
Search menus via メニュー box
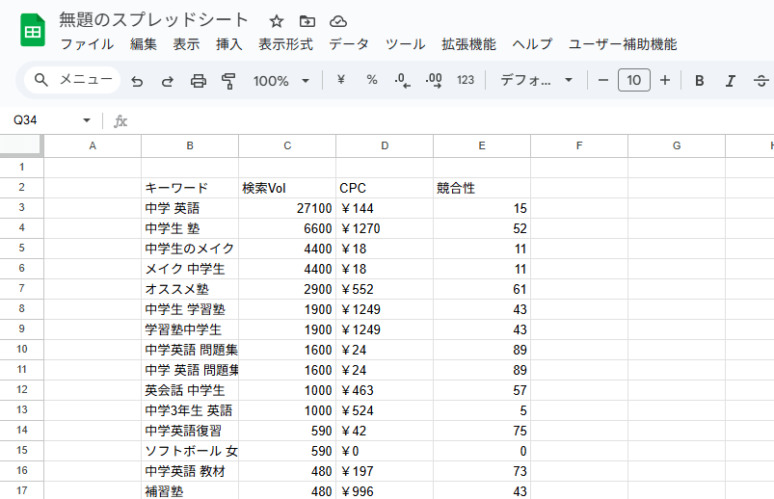click(73, 79)
